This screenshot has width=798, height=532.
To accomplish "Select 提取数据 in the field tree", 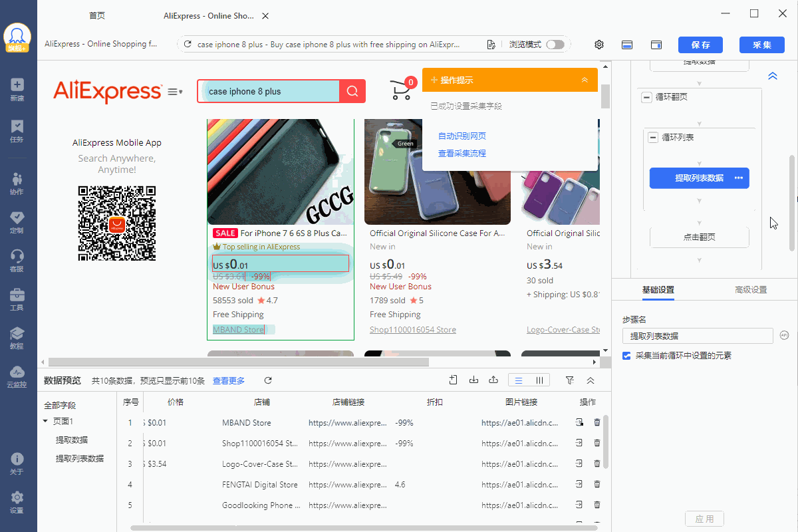I will pos(72,440).
